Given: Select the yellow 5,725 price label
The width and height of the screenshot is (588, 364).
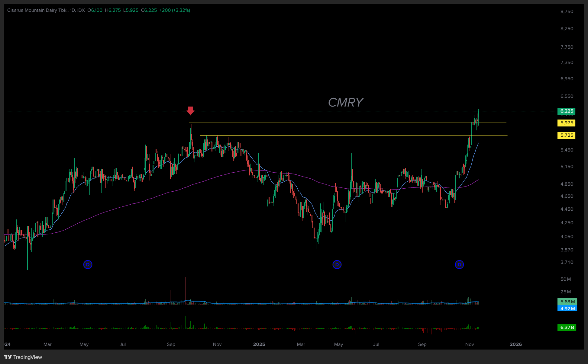Looking at the screenshot, I should tap(566, 135).
